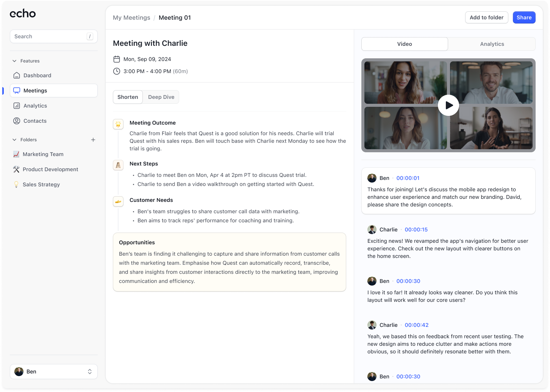The width and height of the screenshot is (550, 392).
Task: Play the meeting video
Action: [x=448, y=105]
